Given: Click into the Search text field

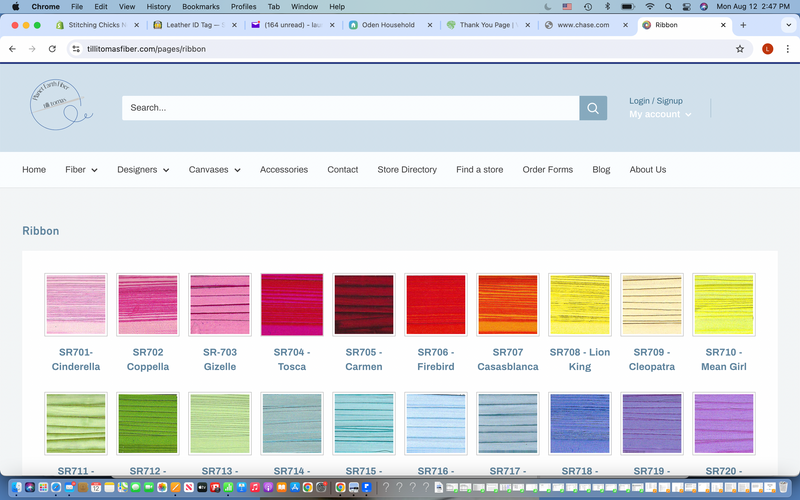Looking at the screenshot, I should click(350, 108).
